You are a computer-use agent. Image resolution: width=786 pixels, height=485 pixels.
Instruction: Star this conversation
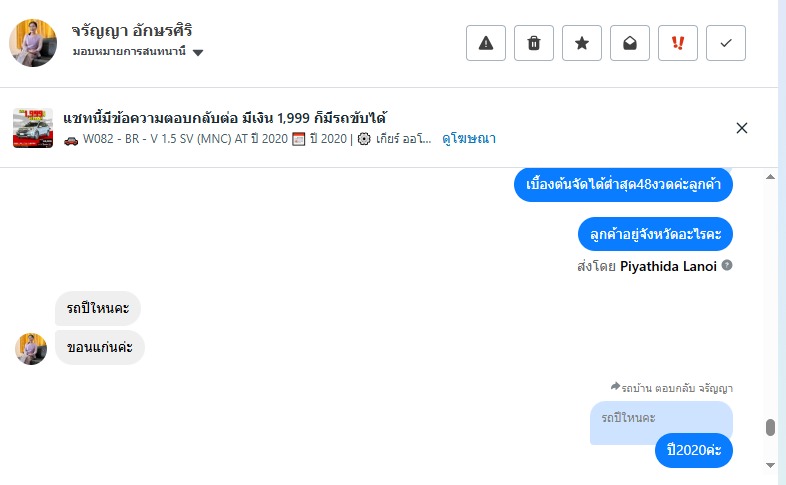point(582,43)
